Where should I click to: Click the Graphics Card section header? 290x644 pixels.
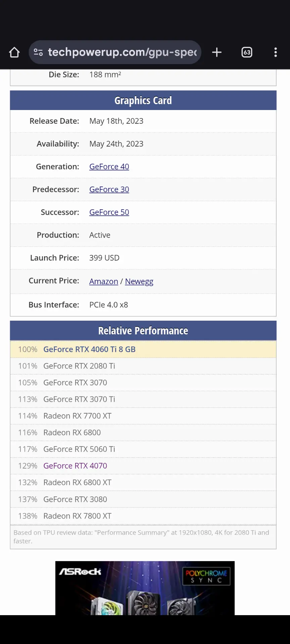point(143,100)
